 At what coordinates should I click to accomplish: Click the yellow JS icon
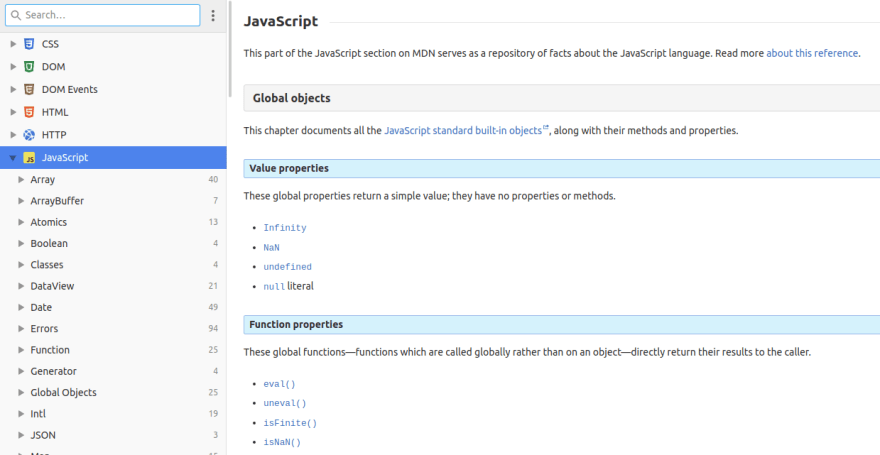pyautogui.click(x=29, y=158)
